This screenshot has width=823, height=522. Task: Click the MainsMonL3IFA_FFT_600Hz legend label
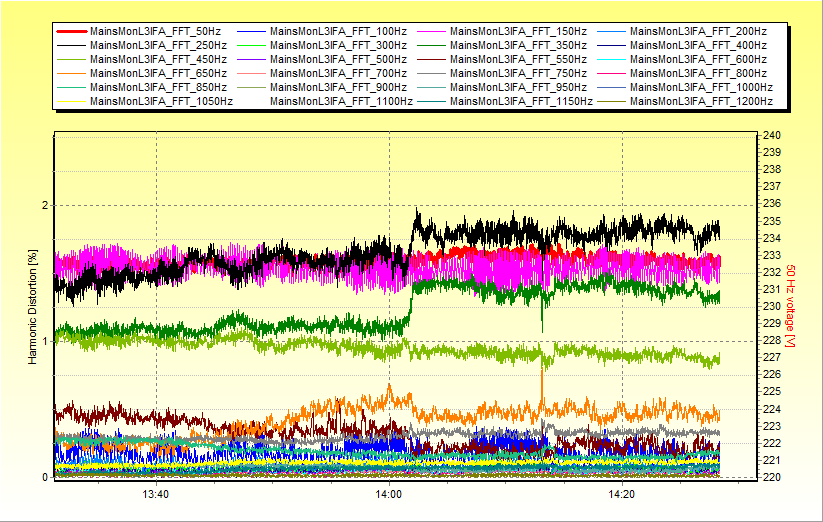pyautogui.click(x=698, y=60)
